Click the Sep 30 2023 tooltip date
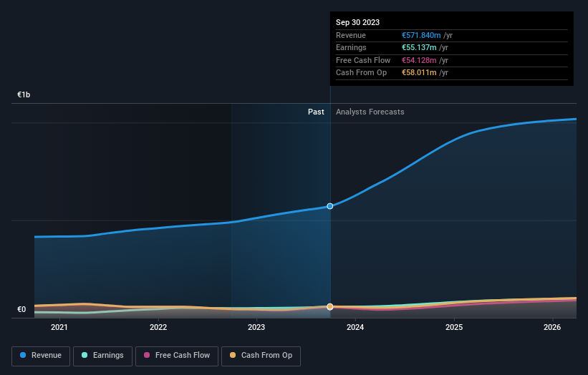This screenshot has height=375, width=588. coord(358,22)
